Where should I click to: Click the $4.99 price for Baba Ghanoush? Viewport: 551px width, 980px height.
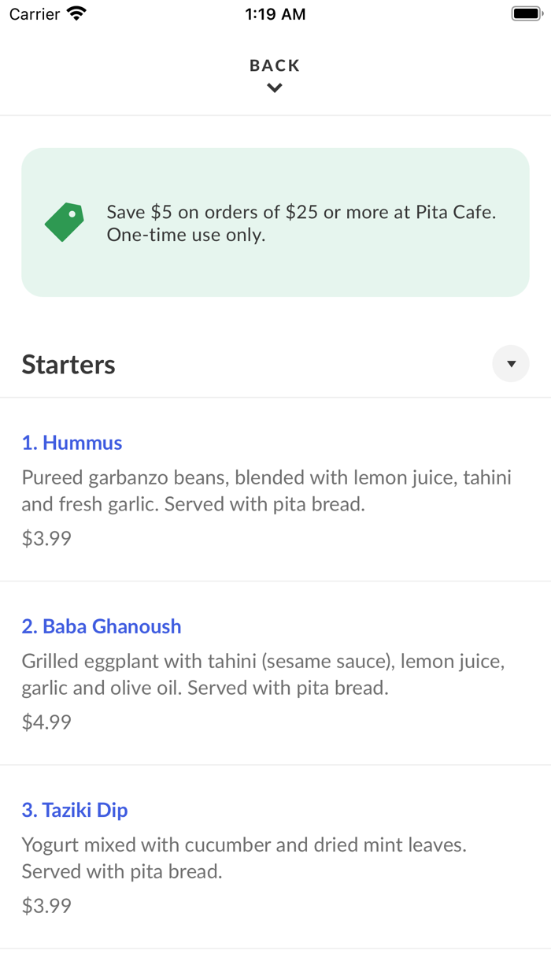coord(46,722)
